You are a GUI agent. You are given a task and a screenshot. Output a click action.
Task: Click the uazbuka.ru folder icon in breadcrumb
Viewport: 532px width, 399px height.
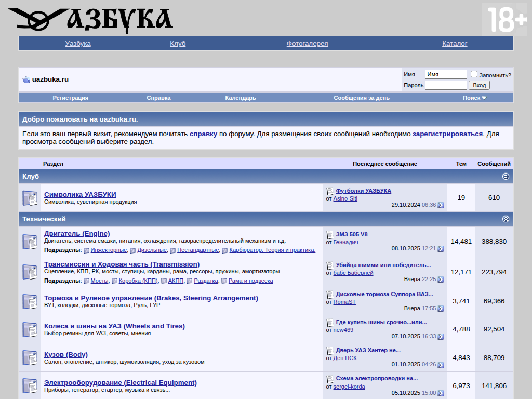(x=26, y=79)
